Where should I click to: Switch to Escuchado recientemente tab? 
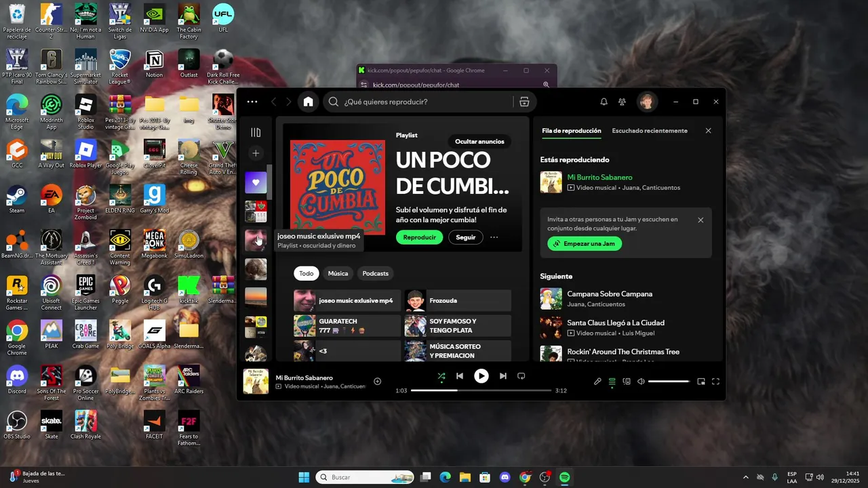pos(650,131)
